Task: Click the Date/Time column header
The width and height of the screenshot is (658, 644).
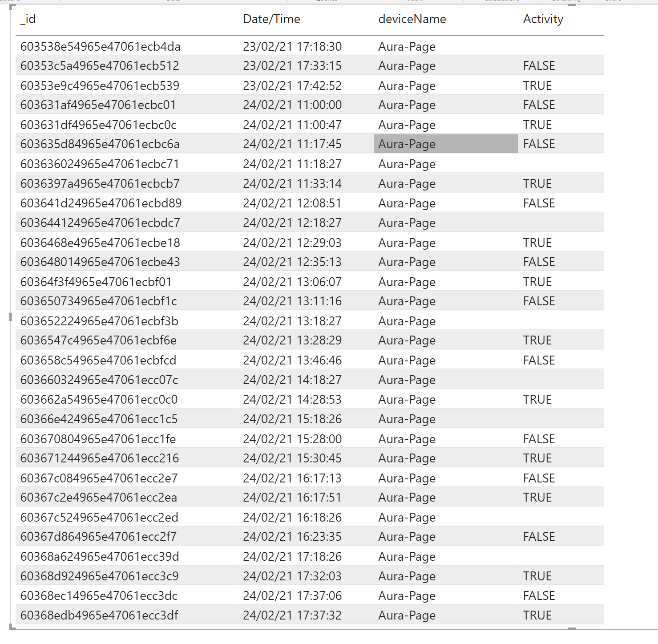Action: [x=271, y=19]
